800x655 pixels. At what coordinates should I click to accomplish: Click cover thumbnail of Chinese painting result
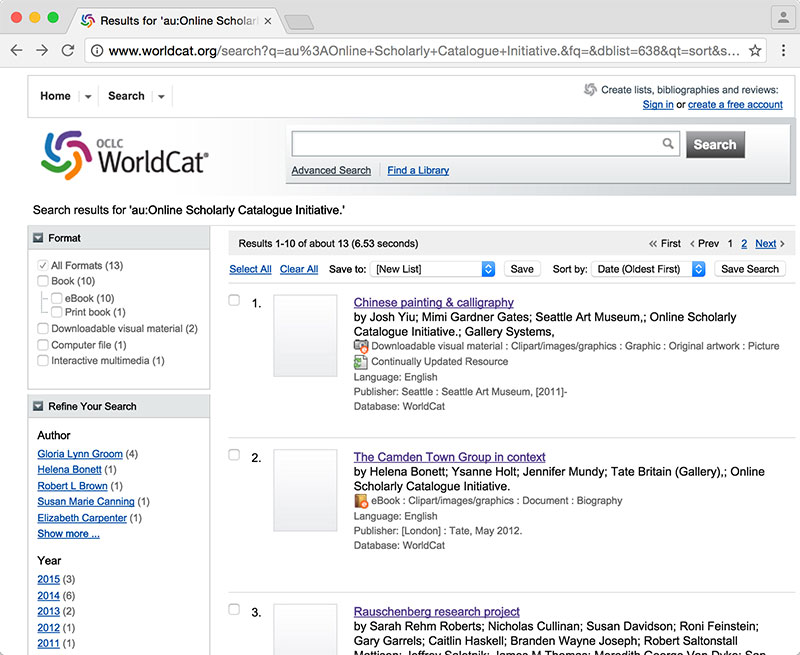pos(305,336)
